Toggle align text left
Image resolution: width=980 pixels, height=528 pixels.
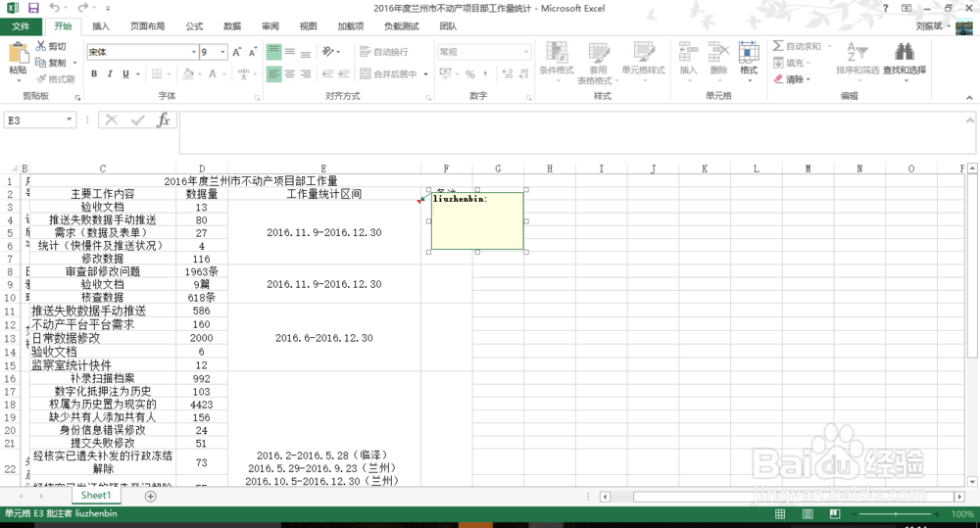click(273, 73)
